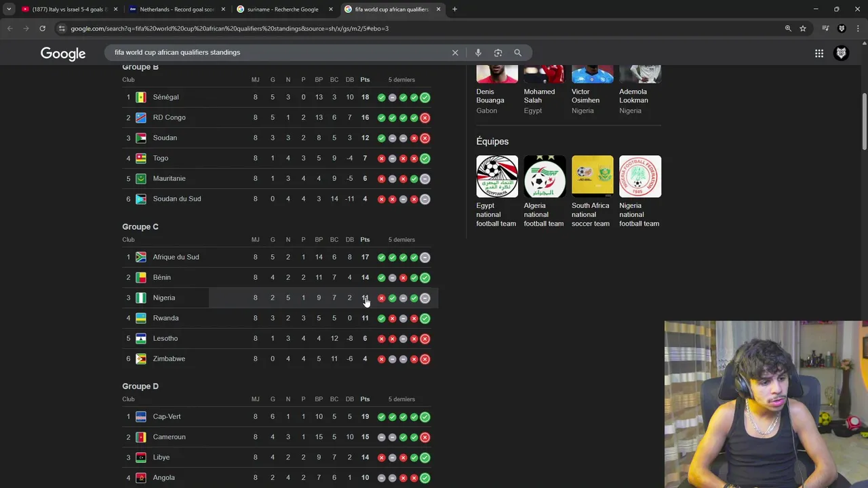Open the Google apps grid

tap(819, 54)
